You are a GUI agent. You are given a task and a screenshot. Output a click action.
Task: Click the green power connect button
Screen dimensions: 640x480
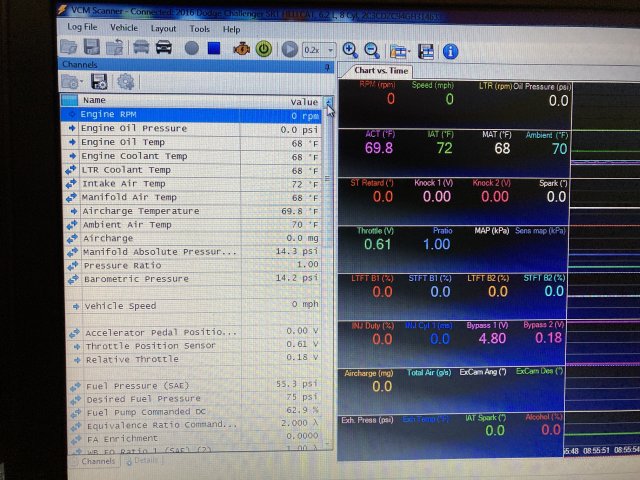(264, 48)
